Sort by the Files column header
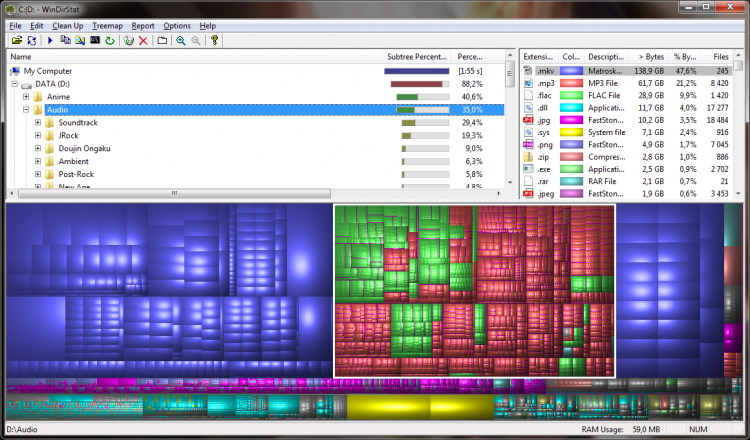The image size is (750, 440). pos(717,57)
